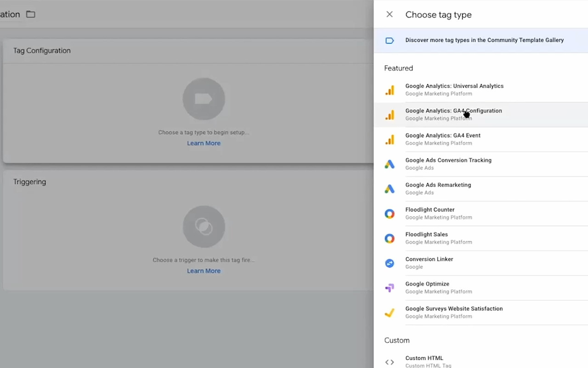Select Google Optimize tag type

[x=481, y=288]
